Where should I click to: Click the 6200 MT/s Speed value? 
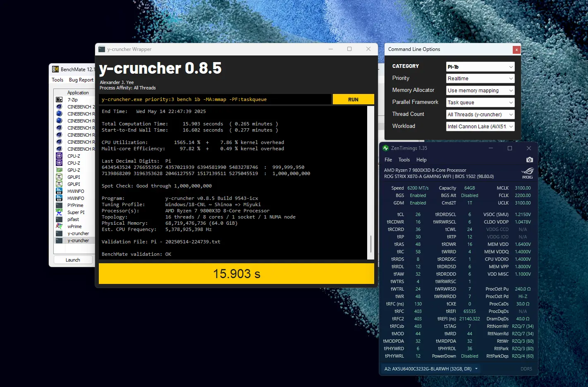pyautogui.click(x=418, y=188)
